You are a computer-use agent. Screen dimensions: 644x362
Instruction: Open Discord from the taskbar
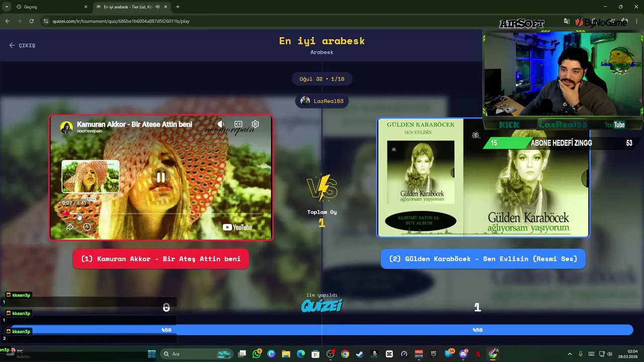coord(463,354)
